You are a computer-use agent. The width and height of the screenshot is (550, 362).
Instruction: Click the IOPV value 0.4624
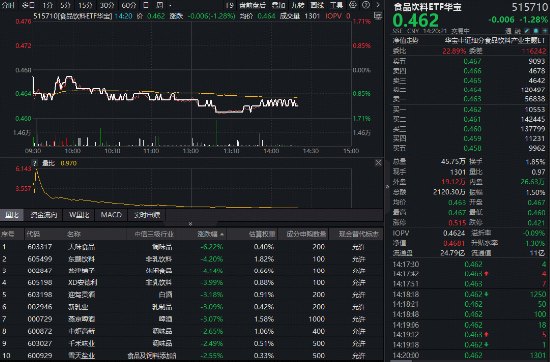[x=454, y=233]
